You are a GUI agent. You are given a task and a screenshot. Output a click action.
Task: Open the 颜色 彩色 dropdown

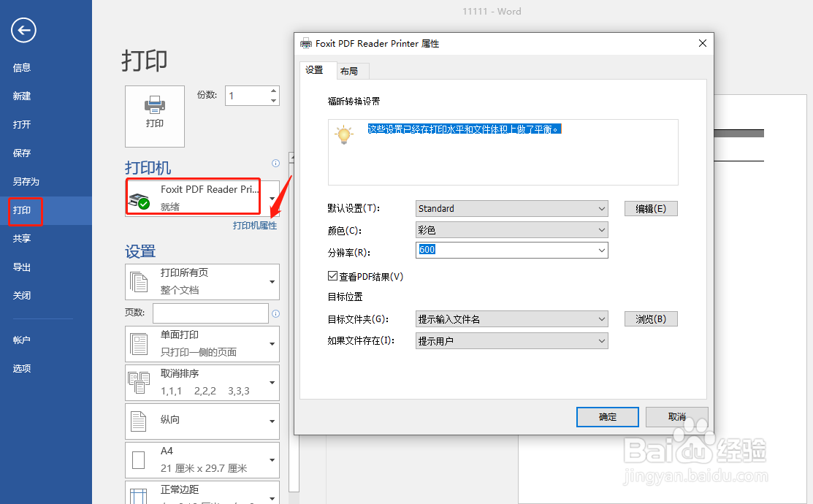coord(512,229)
